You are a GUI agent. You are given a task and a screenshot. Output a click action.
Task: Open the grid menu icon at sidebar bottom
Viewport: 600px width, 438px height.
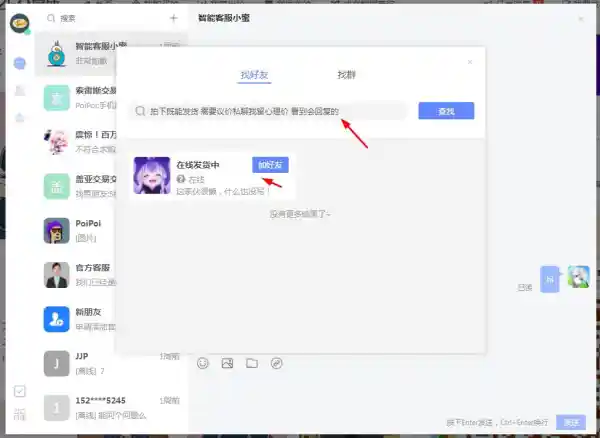[x=19, y=415]
